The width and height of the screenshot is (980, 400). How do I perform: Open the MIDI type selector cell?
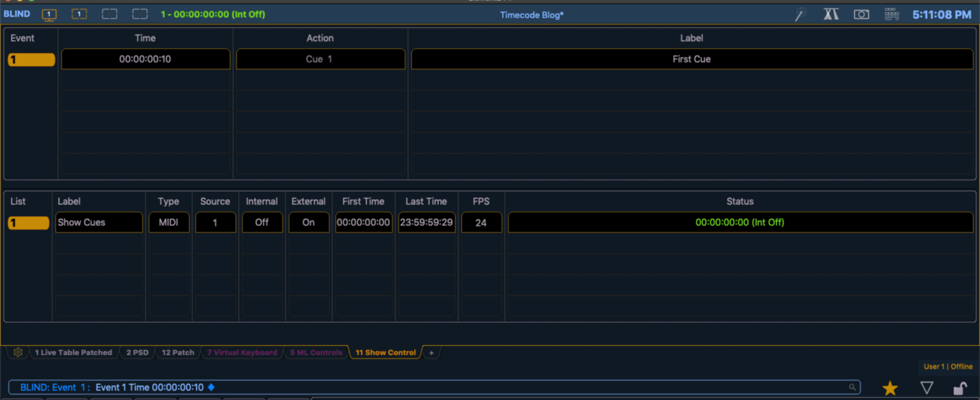[x=169, y=223]
